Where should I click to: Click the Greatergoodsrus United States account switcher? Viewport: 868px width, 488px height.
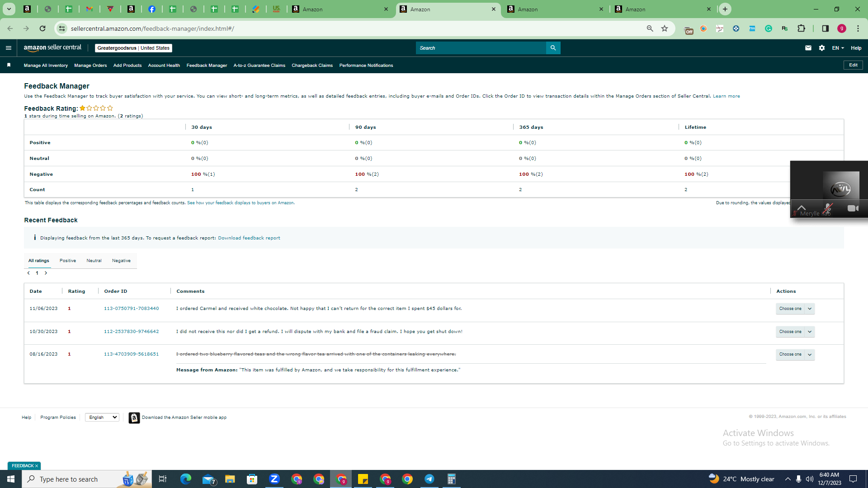click(133, 48)
